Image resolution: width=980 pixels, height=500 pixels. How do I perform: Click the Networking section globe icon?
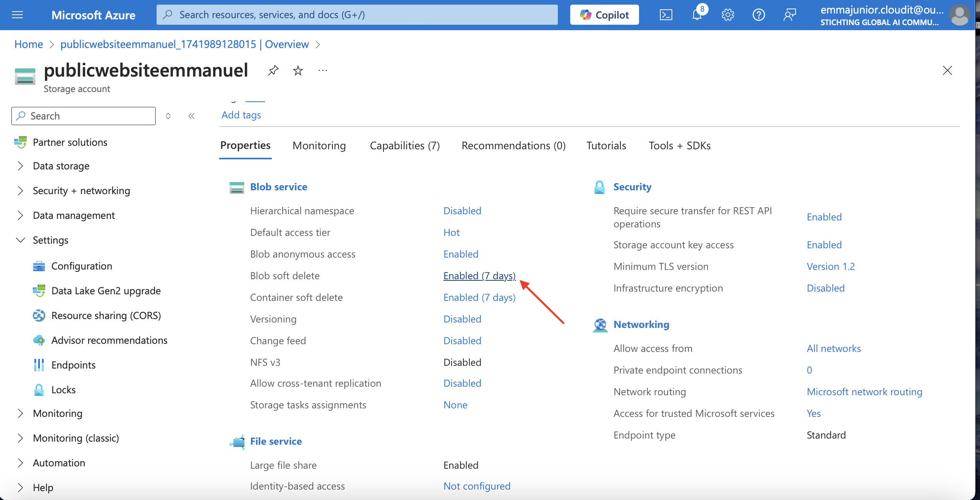coord(600,325)
